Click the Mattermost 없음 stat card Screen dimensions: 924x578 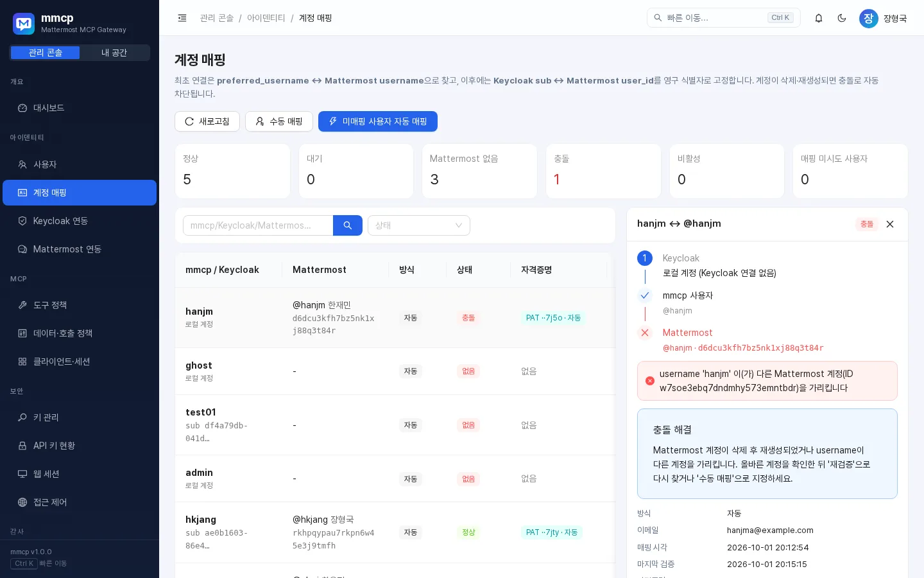(479, 171)
